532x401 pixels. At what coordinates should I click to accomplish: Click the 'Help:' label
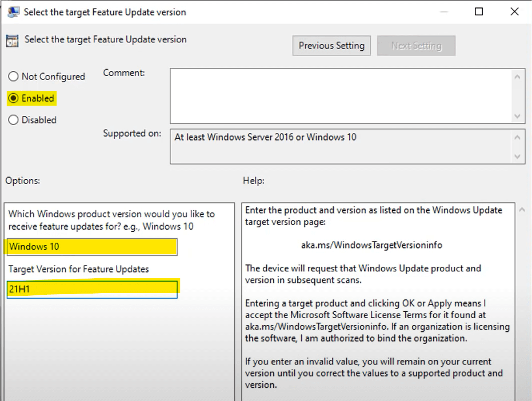[x=254, y=181]
